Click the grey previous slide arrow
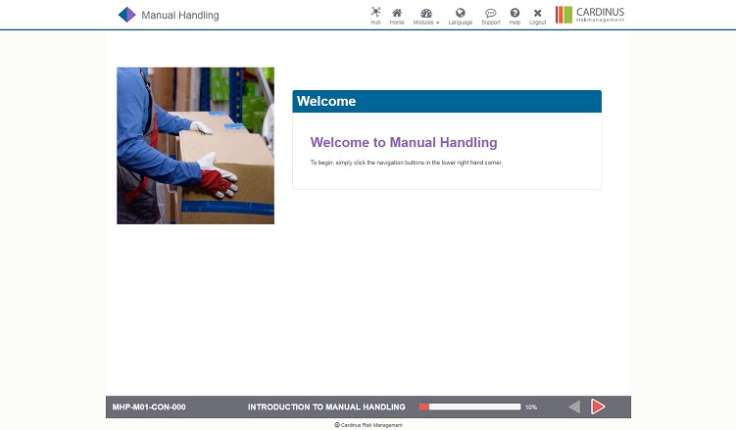736x430 pixels. [574, 407]
